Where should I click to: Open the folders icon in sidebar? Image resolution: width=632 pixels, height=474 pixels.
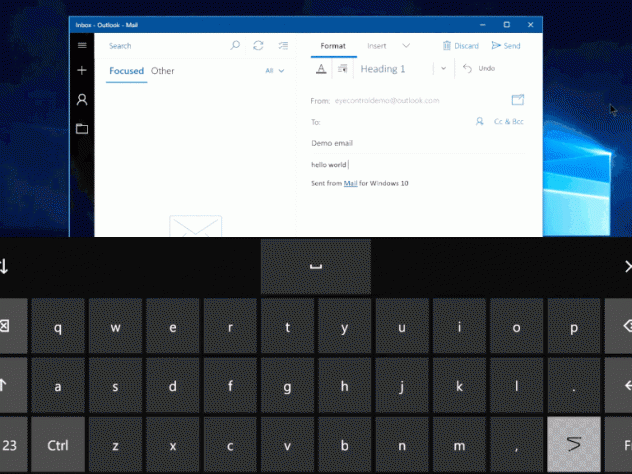click(x=82, y=129)
